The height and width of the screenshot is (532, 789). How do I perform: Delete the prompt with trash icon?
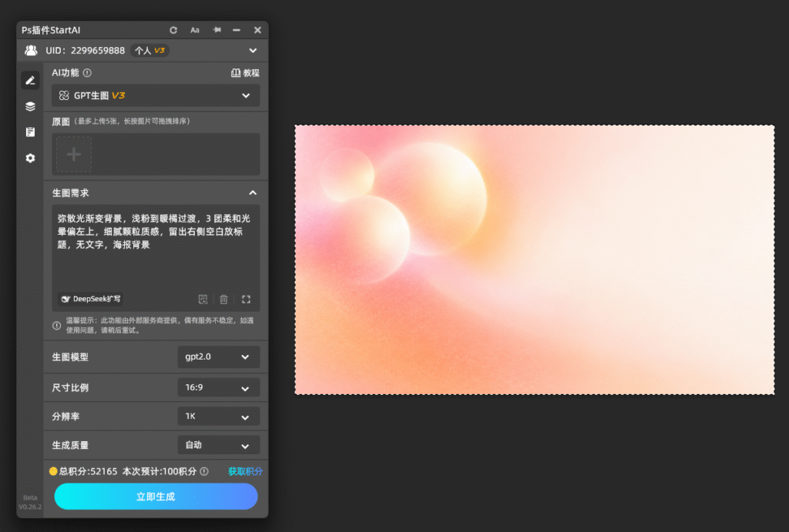223,299
